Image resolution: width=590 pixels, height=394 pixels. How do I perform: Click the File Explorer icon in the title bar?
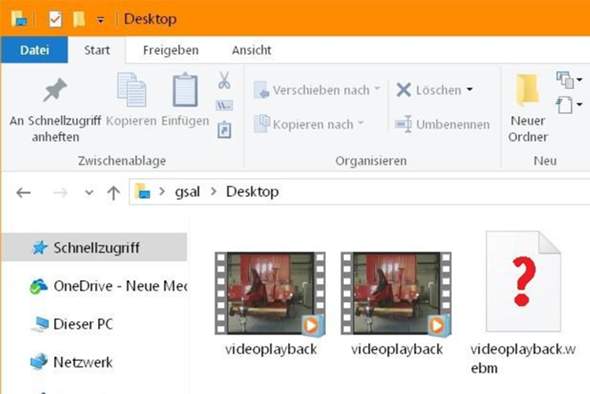(18, 18)
